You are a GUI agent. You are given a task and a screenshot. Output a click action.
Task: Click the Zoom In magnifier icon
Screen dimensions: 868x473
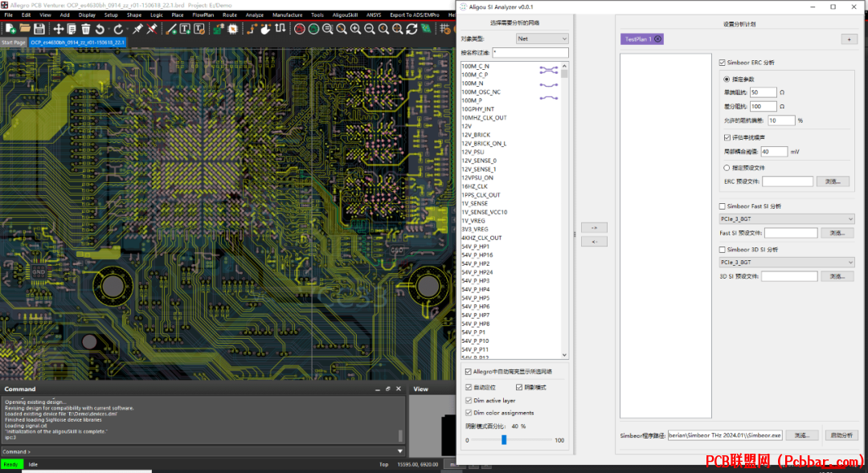[355, 29]
